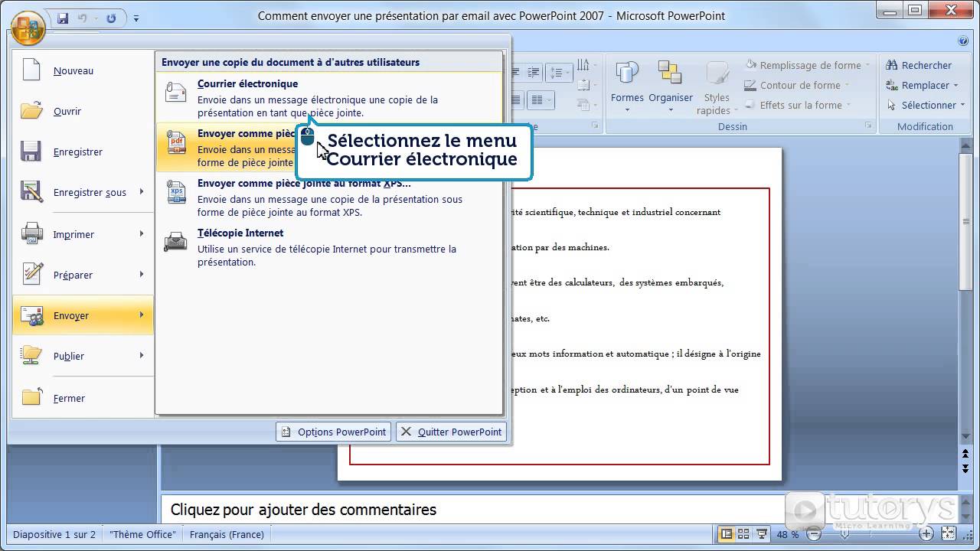This screenshot has width=980, height=551.
Task: Click the align text icon in ribbon
Action: 584,85
